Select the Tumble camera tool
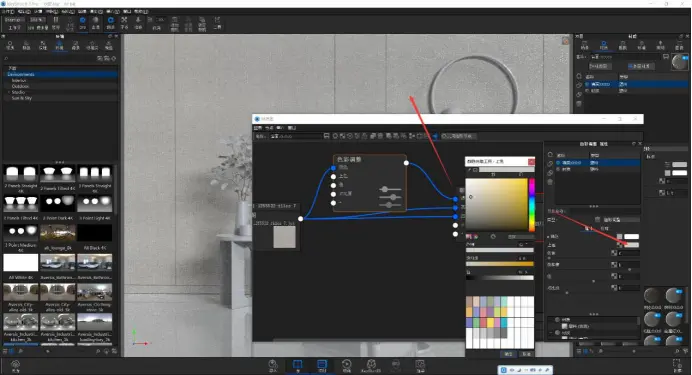The width and height of the screenshot is (692, 375). click(x=110, y=22)
